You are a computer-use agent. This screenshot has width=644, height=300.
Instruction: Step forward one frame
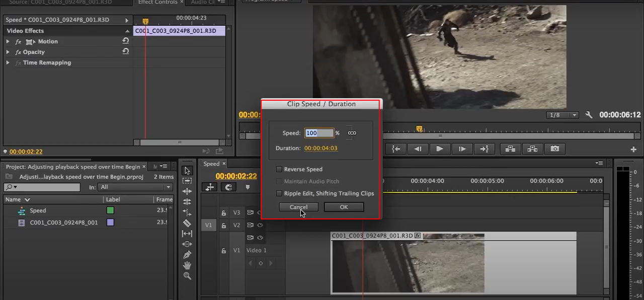coord(462,148)
